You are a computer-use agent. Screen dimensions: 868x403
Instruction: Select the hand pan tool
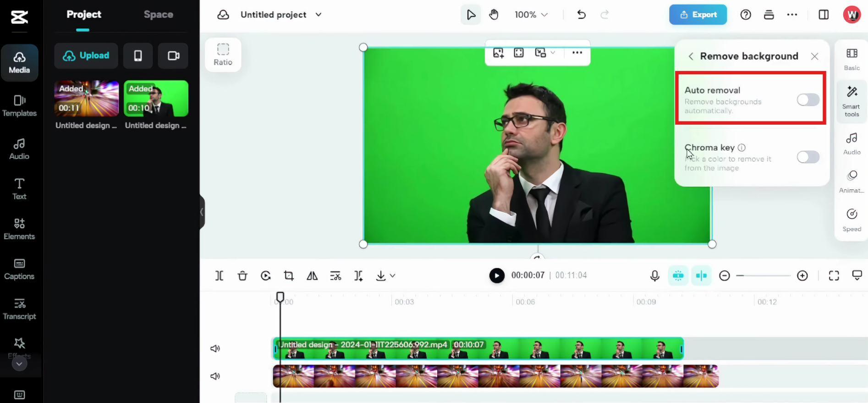[494, 15]
